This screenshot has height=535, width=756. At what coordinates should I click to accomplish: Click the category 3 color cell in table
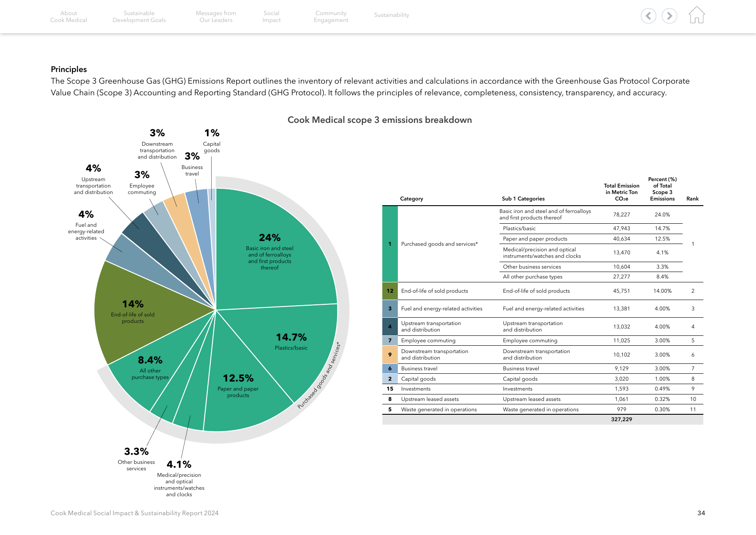390,309
